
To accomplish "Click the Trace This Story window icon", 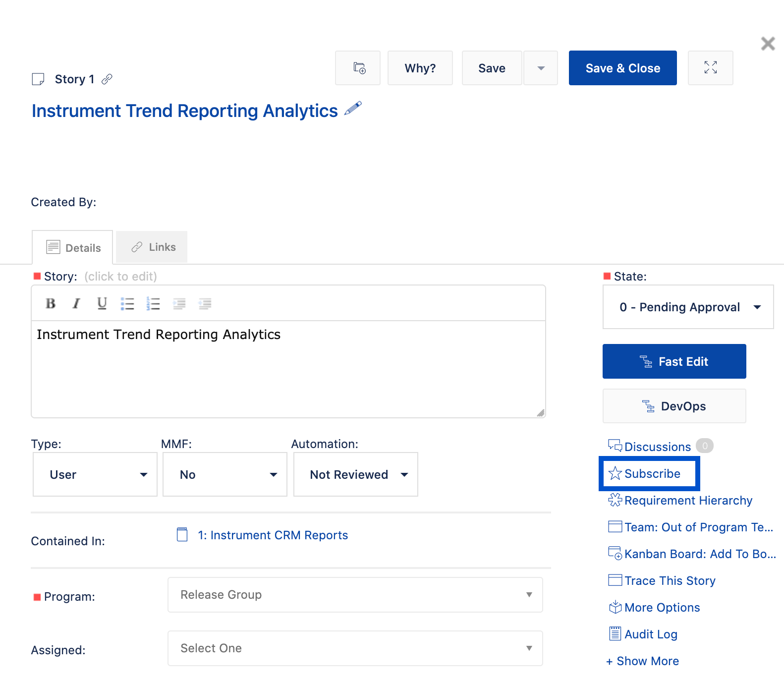I will (615, 580).
